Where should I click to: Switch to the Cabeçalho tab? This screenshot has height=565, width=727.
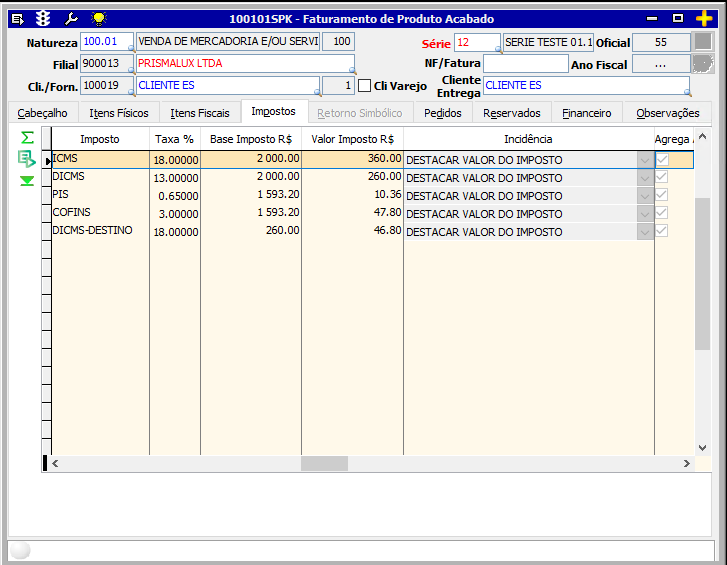point(42,113)
